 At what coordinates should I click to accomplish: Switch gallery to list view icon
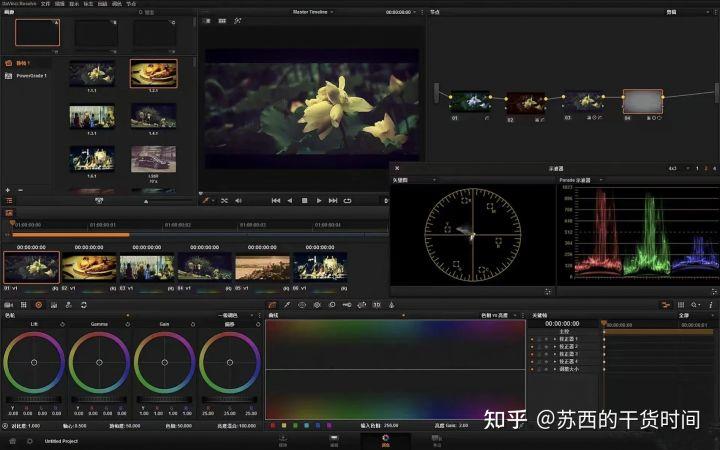point(9,201)
